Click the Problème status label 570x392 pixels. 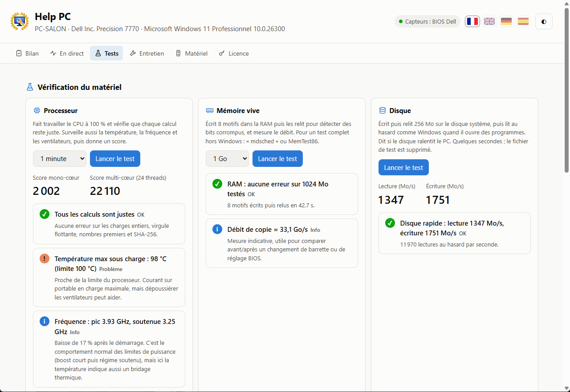point(111,269)
